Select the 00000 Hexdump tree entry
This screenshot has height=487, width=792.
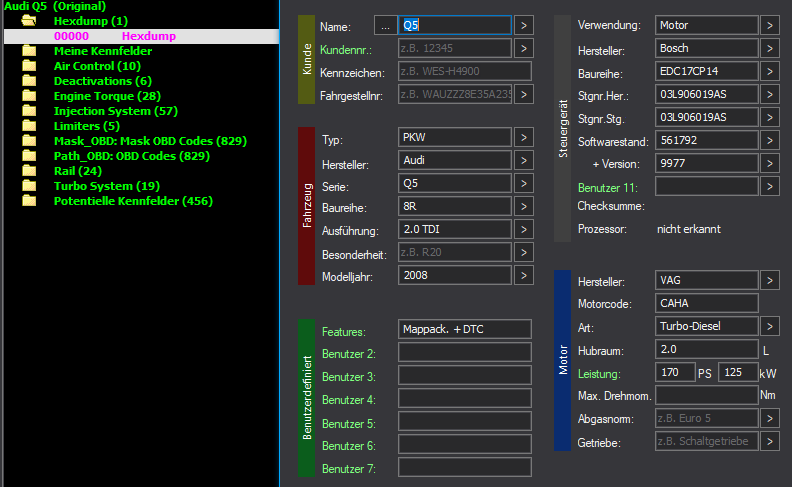[x=112, y=36]
